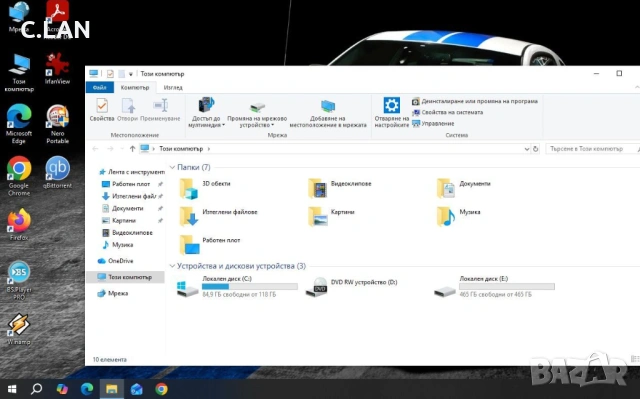
Task: Open the Windows Start menu
Action: (x=12, y=389)
